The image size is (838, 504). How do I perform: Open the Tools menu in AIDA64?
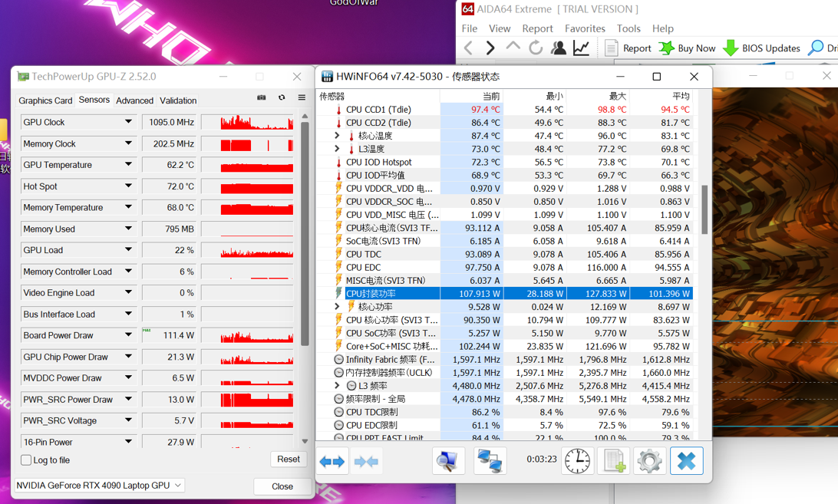coord(628,28)
